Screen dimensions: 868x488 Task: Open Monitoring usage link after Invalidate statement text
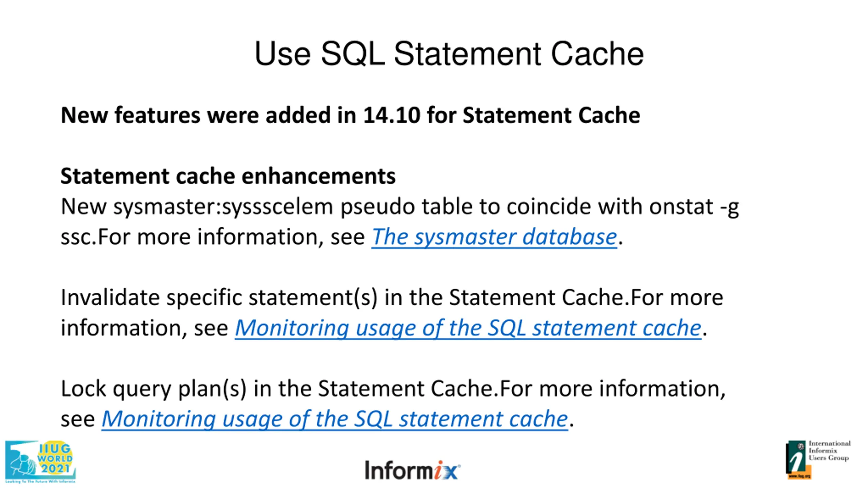468,328
